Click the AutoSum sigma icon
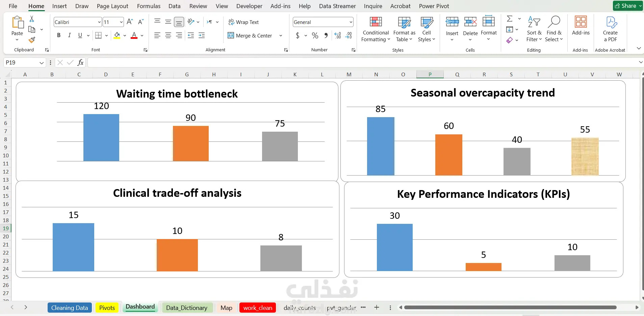 pos(510,19)
